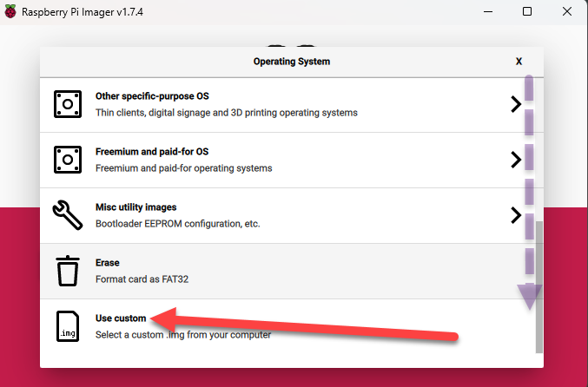Select Erase option

pos(288,271)
